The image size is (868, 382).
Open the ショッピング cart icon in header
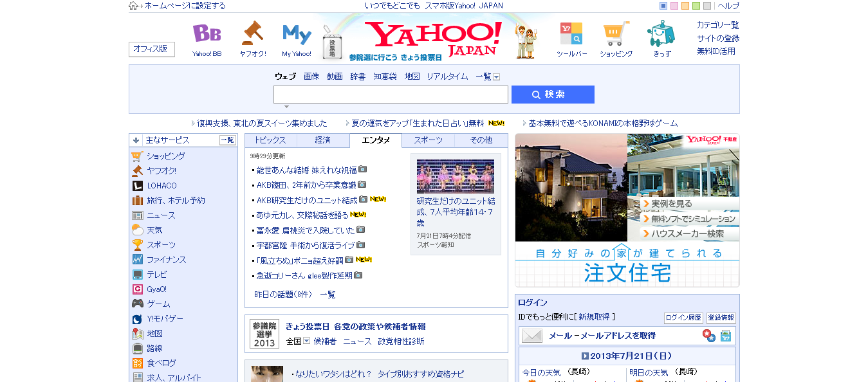pyautogui.click(x=616, y=33)
